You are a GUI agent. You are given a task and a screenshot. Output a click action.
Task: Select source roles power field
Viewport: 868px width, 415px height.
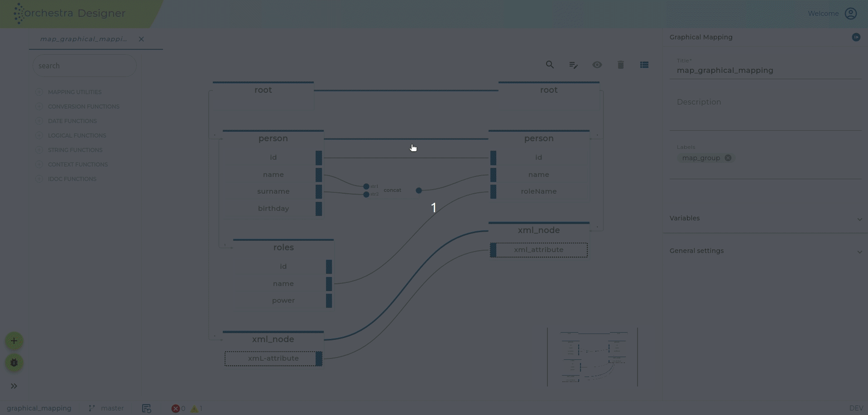pyautogui.click(x=283, y=301)
